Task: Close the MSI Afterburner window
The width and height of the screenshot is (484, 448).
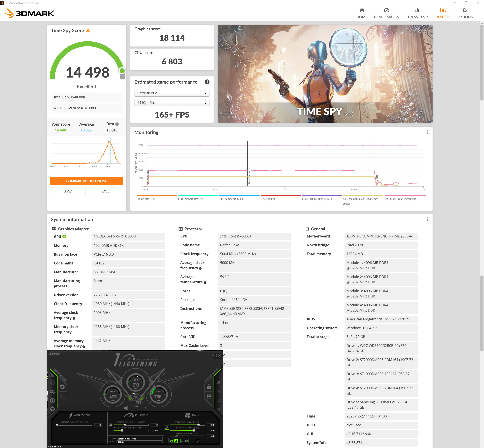Action: tap(219, 355)
